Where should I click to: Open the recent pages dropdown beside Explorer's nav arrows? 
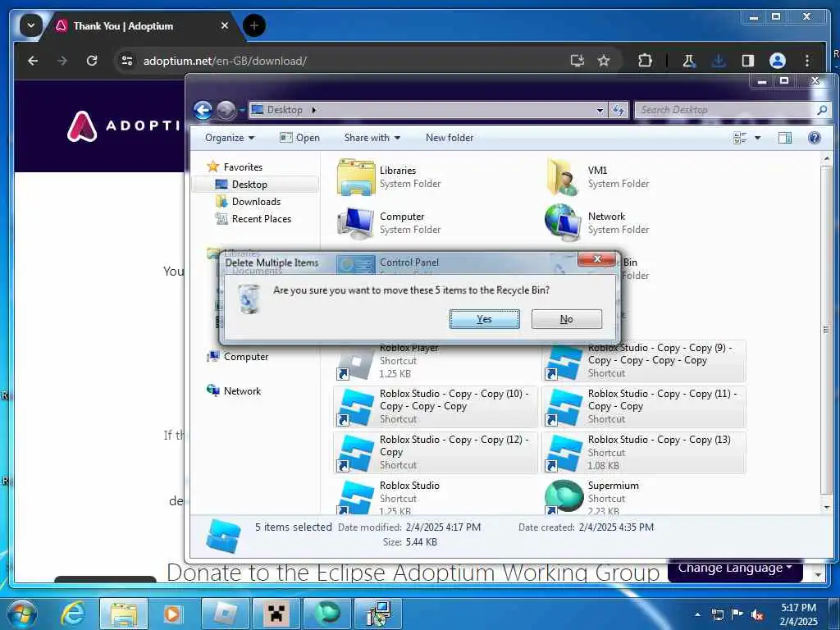click(242, 111)
